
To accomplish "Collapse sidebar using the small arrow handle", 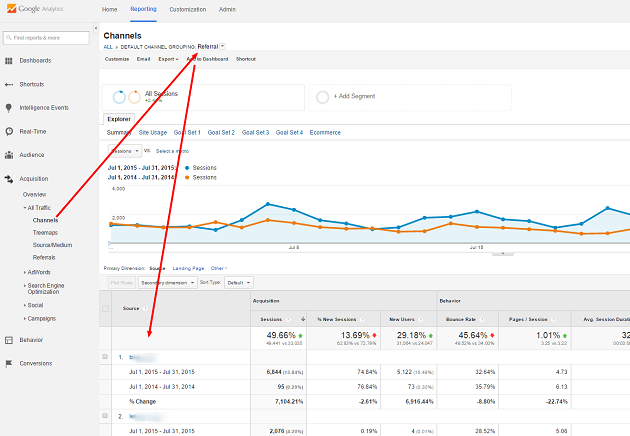I will pos(96,28).
